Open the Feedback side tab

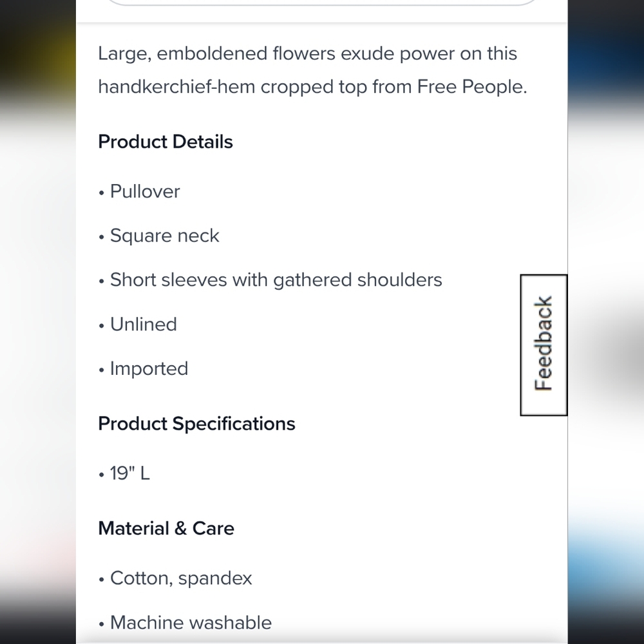pos(544,345)
